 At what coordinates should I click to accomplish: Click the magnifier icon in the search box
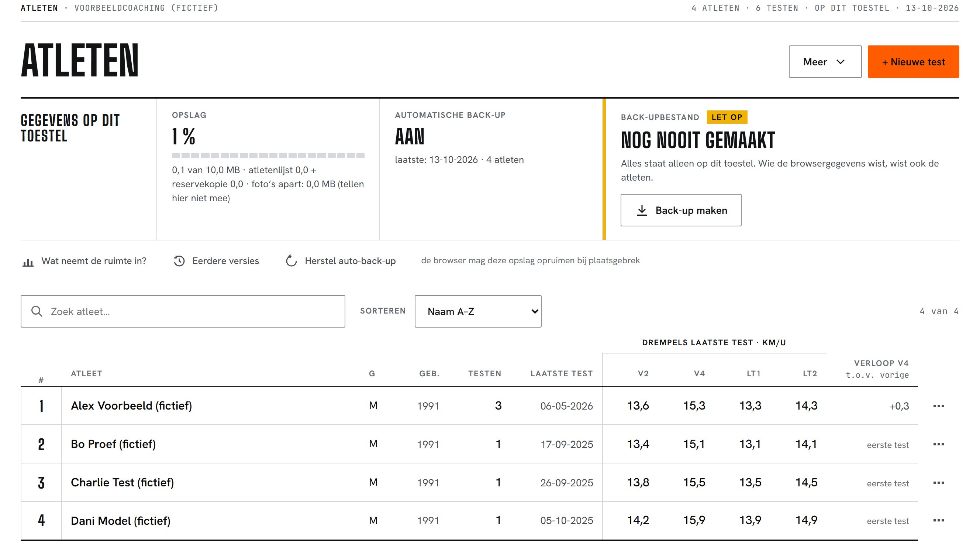[37, 311]
